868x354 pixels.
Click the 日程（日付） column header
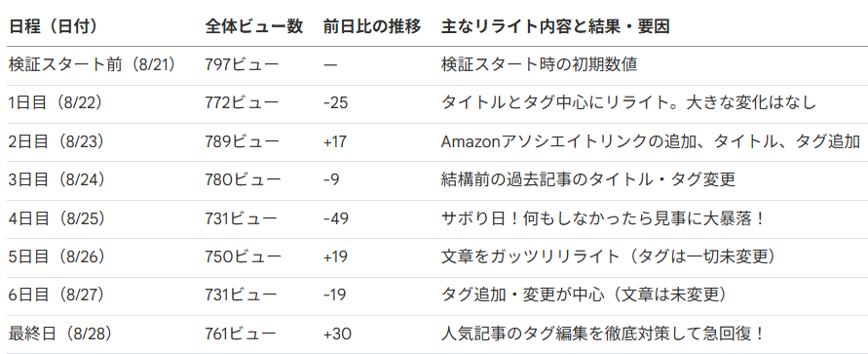54,26
